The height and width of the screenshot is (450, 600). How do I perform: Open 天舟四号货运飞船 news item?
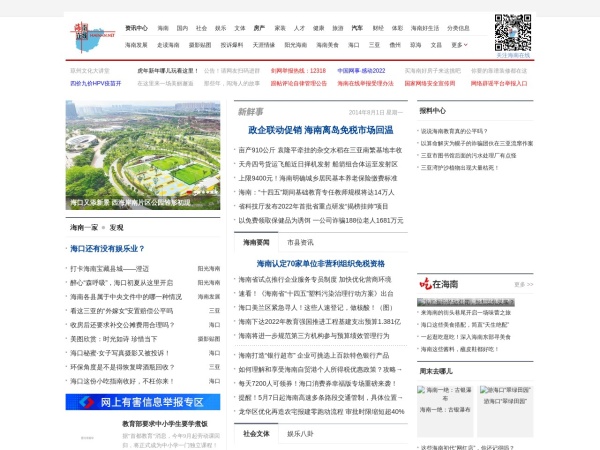318,164
